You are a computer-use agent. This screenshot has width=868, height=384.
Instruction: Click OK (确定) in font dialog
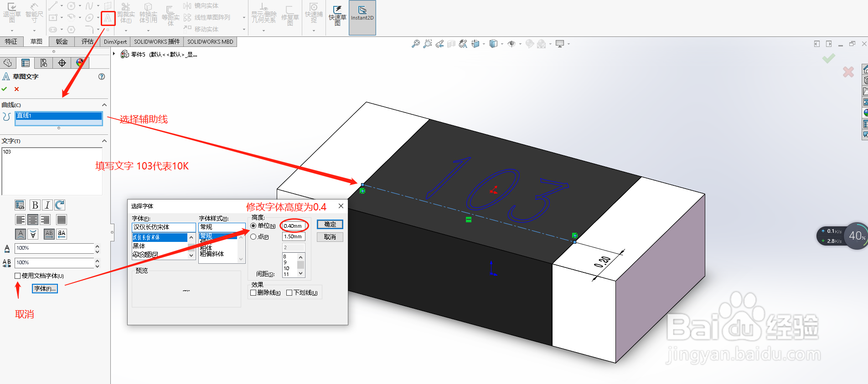click(330, 225)
